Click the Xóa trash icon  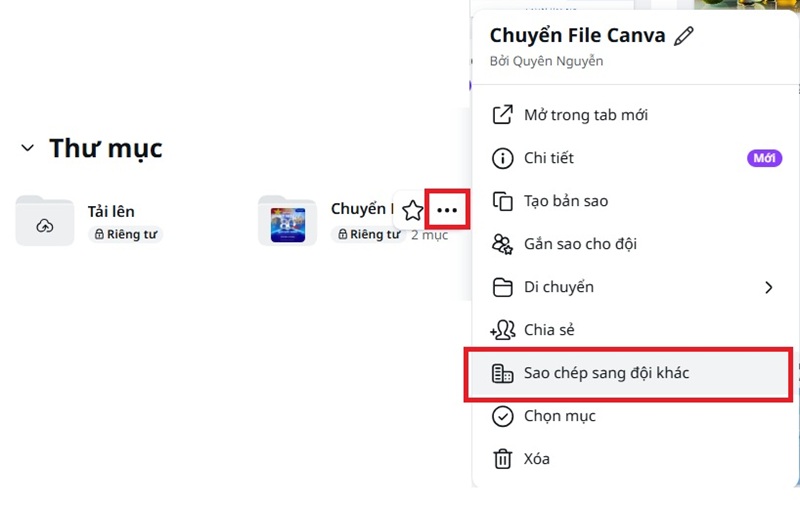pyautogui.click(x=503, y=459)
